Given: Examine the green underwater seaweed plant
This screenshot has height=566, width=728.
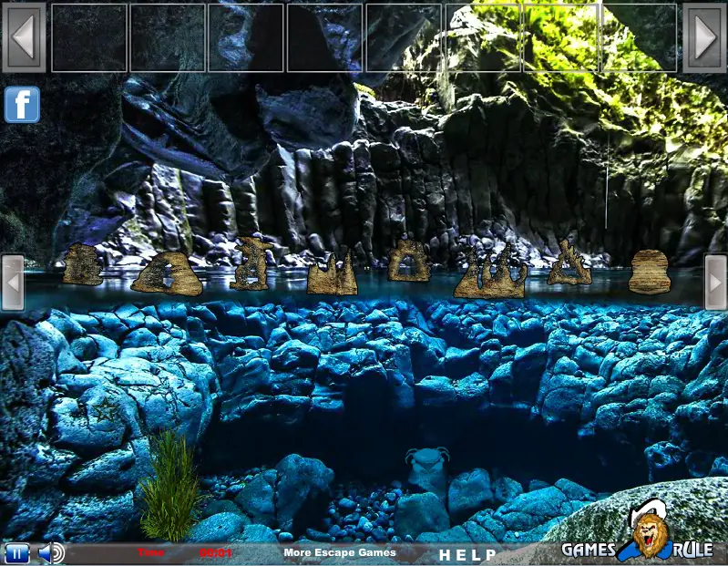Looking at the screenshot, I should [170, 485].
